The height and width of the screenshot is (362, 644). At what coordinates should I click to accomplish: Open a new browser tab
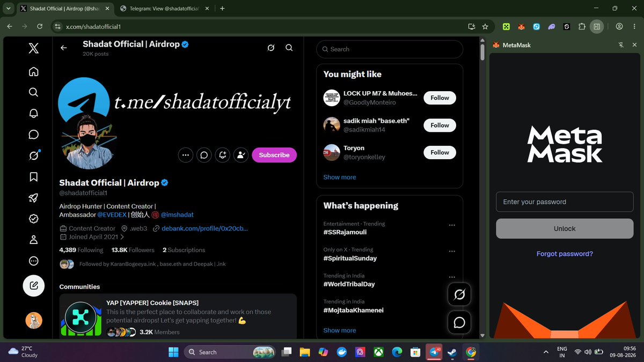222,8
